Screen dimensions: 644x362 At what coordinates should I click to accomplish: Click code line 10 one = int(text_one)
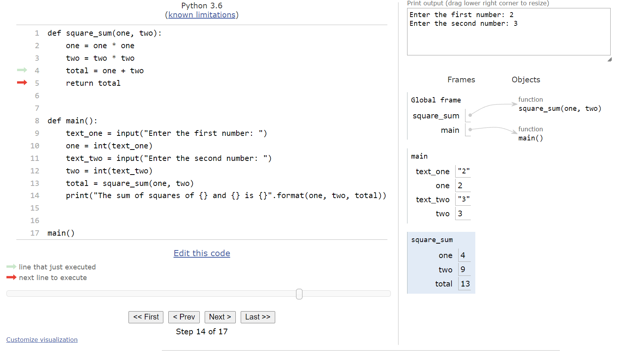(109, 146)
